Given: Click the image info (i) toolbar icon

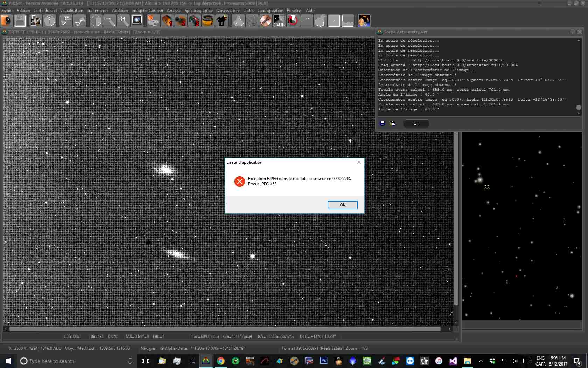Looking at the screenshot, I should click(x=50, y=21).
